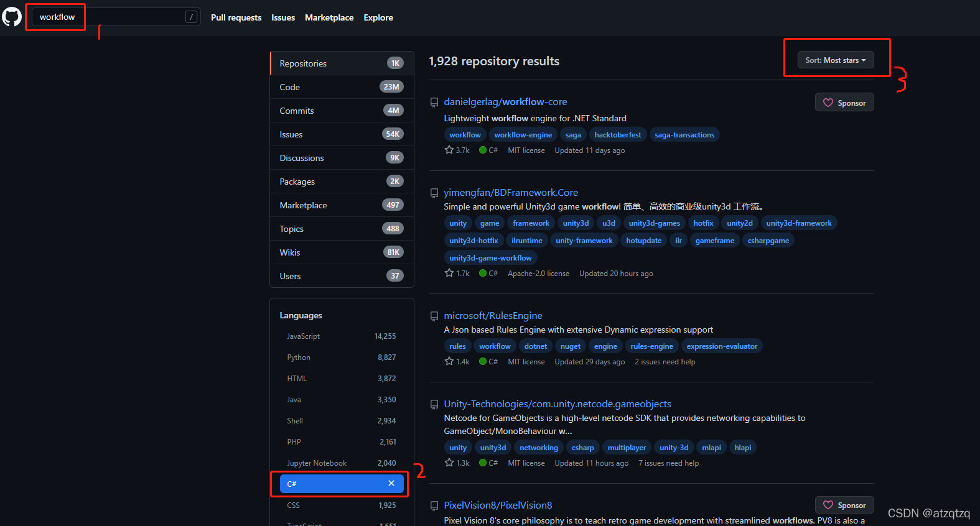This screenshot has height=526, width=980.
Task: Click the u3d topic tag
Action: pos(609,223)
